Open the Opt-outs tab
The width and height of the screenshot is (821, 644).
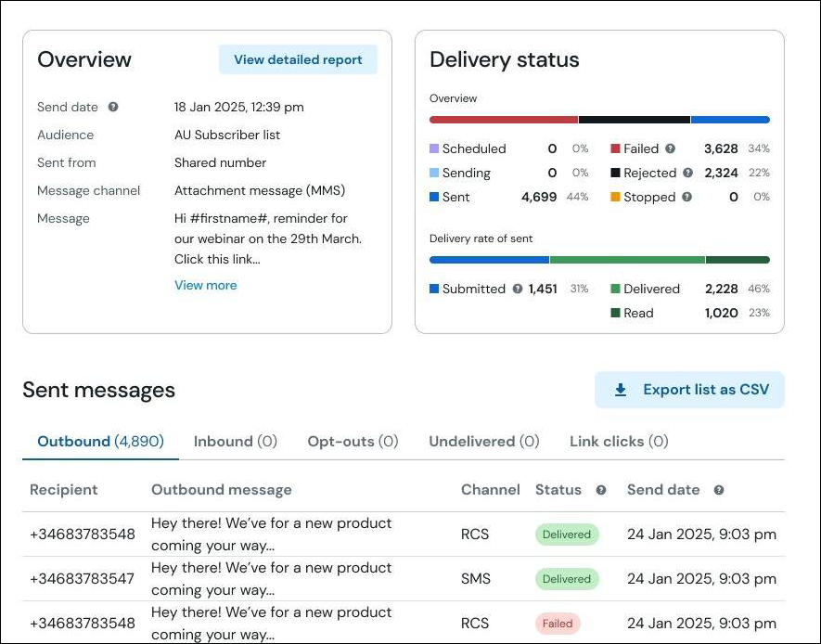pyautogui.click(x=353, y=442)
